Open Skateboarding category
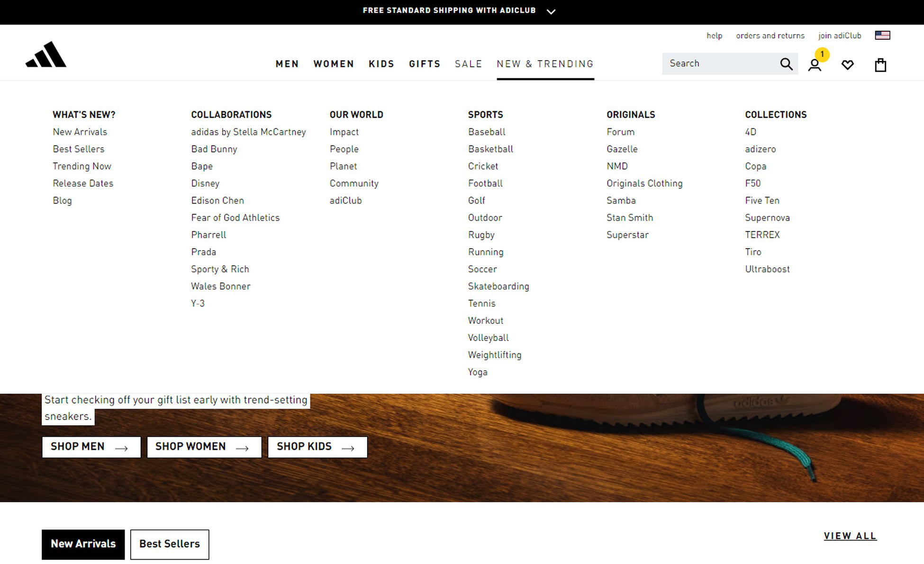924x564 pixels. point(498,286)
